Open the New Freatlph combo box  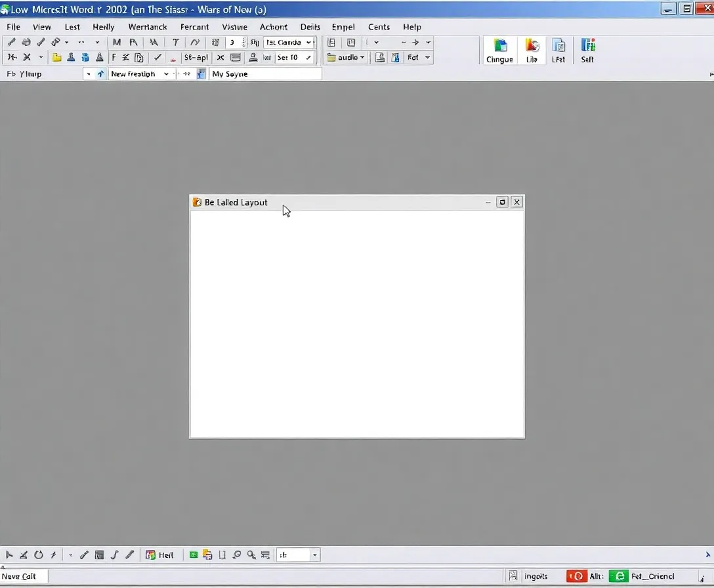pyautogui.click(x=141, y=73)
